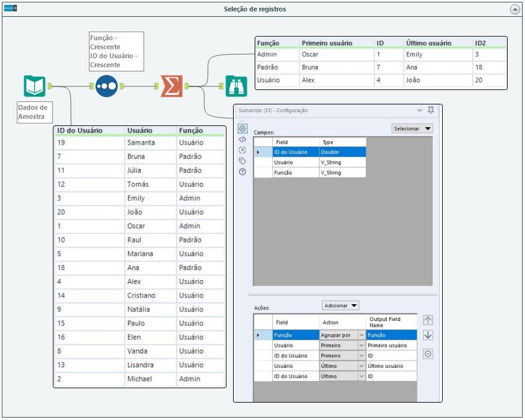Screen dimensions: 525x420
Task: Click the Primeiro usuário output field name
Action: click(390, 346)
